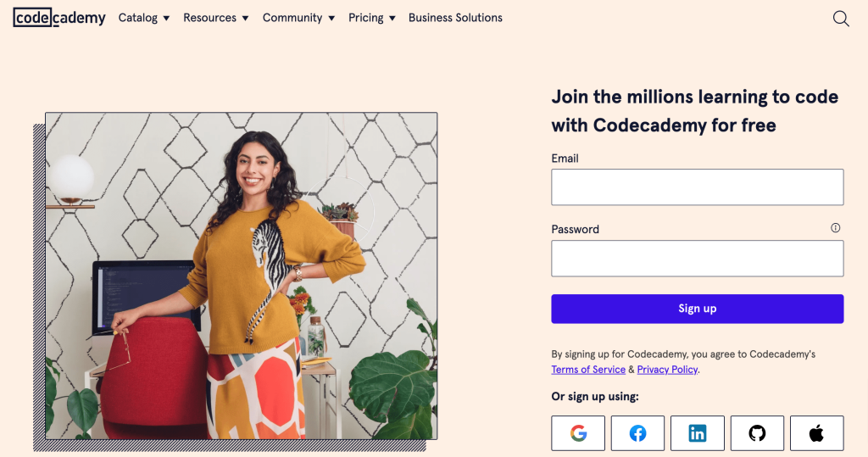Expand the Resources dropdown menu

coord(216,18)
